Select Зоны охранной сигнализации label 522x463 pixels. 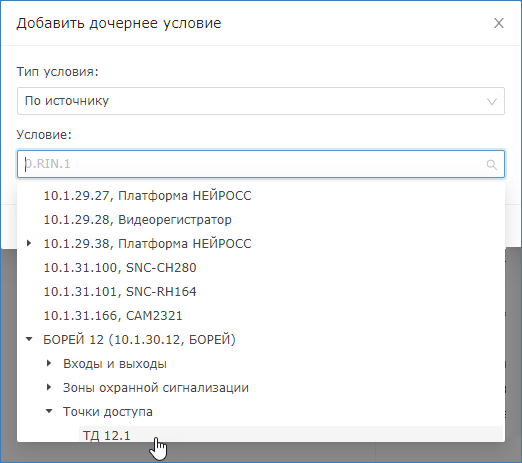pyautogui.click(x=156, y=388)
